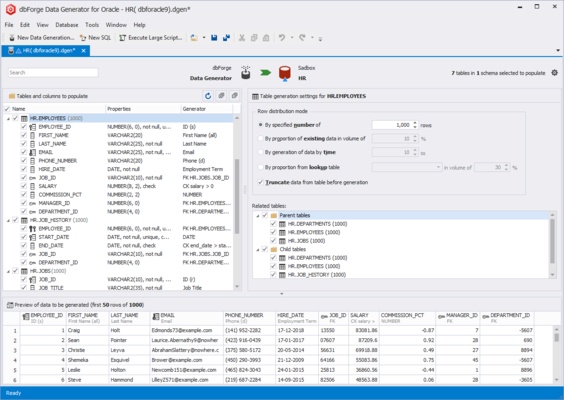The image size is (564, 400).
Task: Open the Window menu
Action: point(116,25)
